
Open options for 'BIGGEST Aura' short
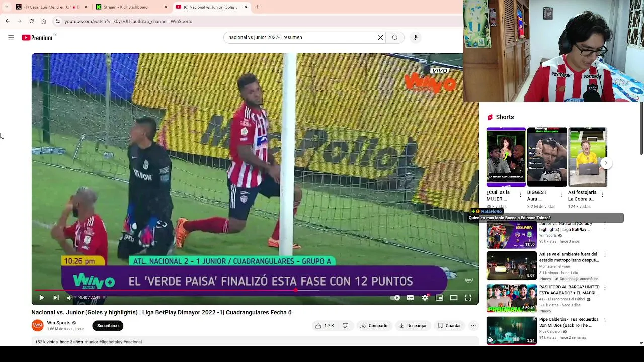click(561, 195)
